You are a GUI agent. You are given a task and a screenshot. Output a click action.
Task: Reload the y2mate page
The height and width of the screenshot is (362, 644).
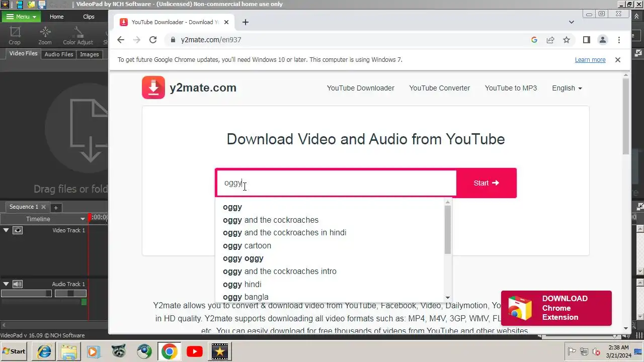coord(153,40)
